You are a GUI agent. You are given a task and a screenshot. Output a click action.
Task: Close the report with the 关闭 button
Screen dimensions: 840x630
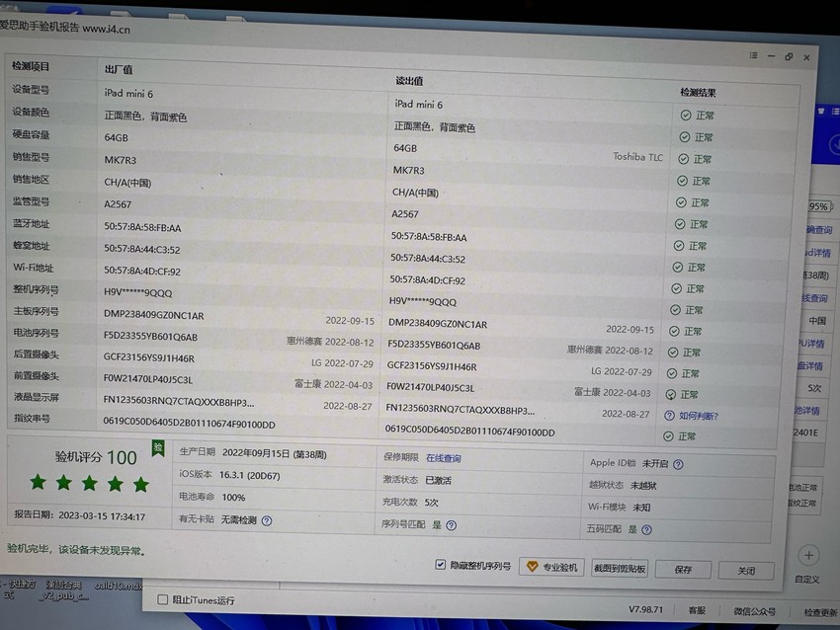[x=746, y=571]
